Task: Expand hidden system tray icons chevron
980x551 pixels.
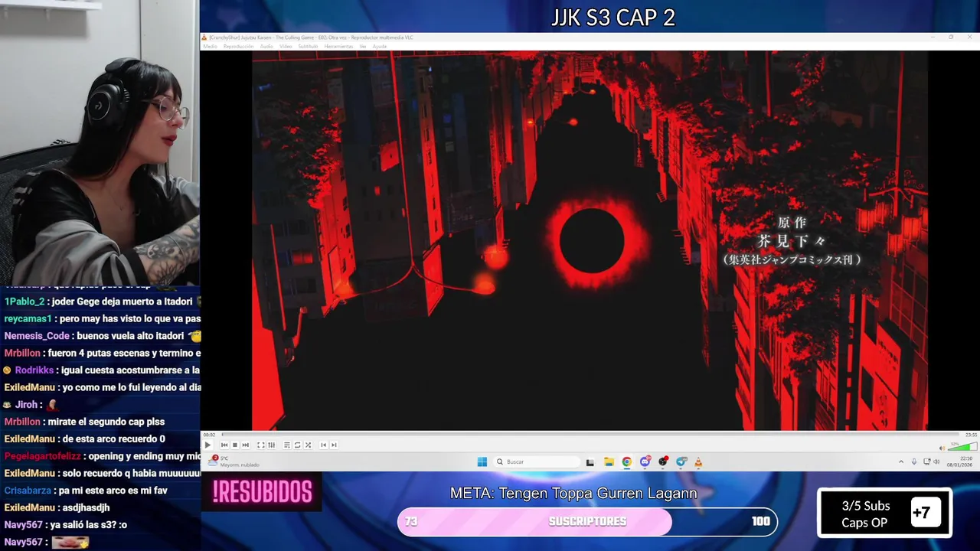Action: [901, 461]
